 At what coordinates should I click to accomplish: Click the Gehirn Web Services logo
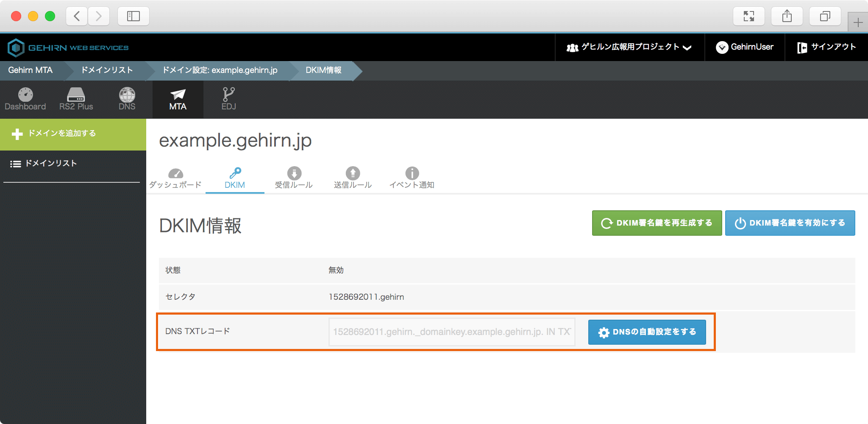(68, 47)
